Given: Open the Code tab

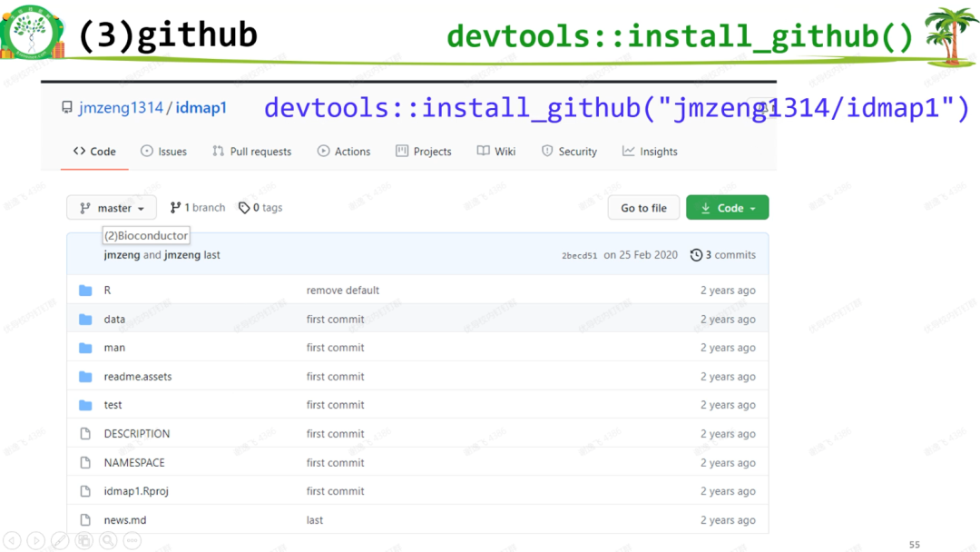Looking at the screenshot, I should coord(94,152).
